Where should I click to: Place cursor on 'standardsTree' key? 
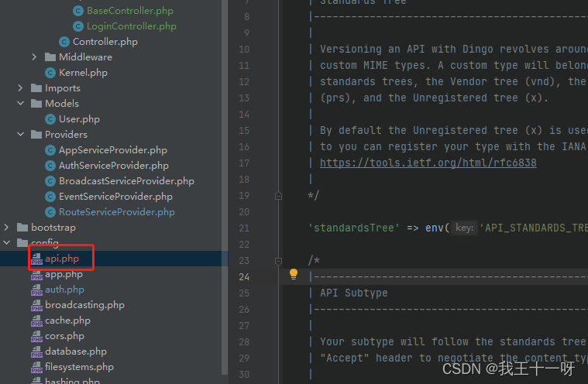pyautogui.click(x=354, y=228)
